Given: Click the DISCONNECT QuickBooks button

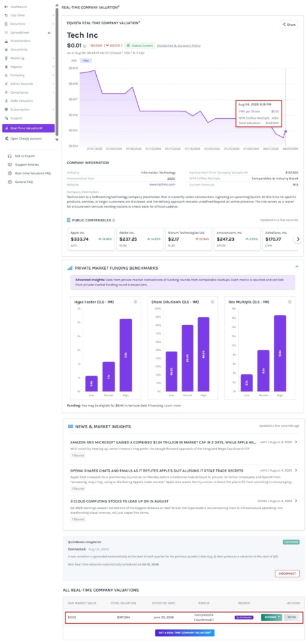Looking at the screenshot, I should (287, 574).
